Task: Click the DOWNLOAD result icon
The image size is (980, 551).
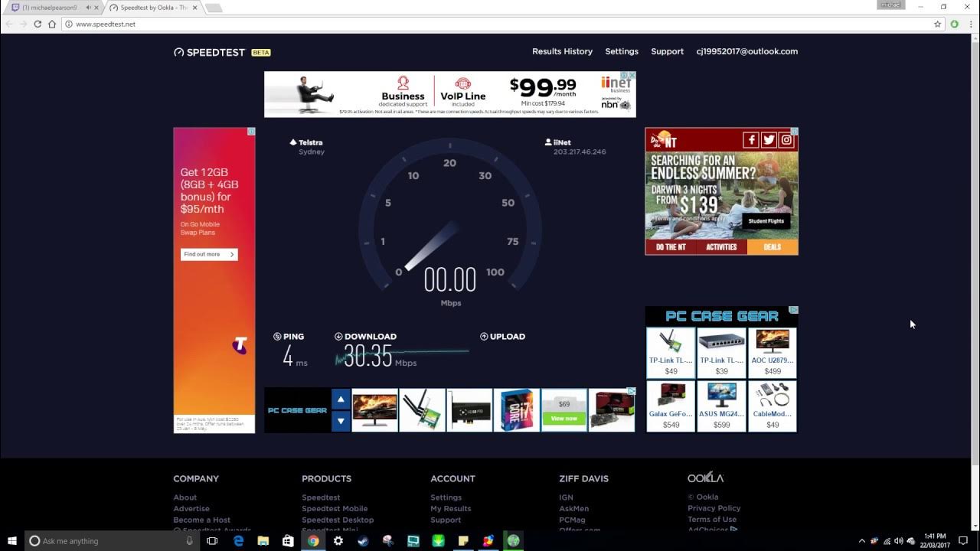Action: click(x=338, y=336)
